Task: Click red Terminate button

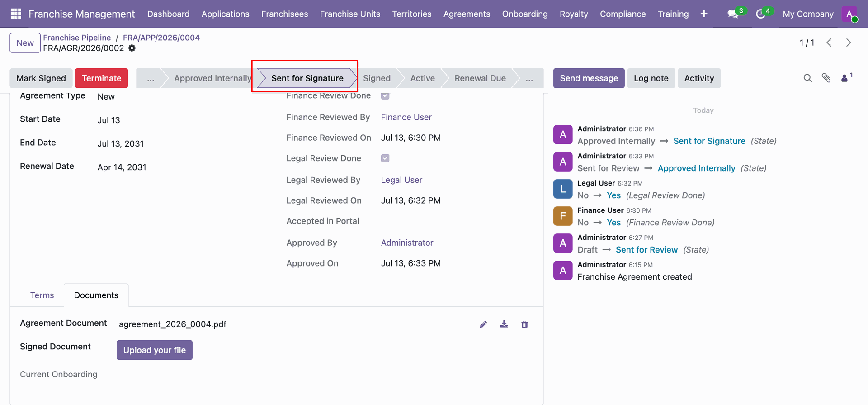Action: coord(102,78)
